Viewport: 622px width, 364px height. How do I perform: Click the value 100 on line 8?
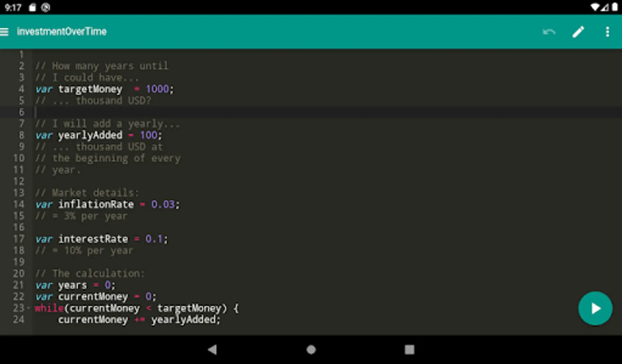(x=148, y=135)
